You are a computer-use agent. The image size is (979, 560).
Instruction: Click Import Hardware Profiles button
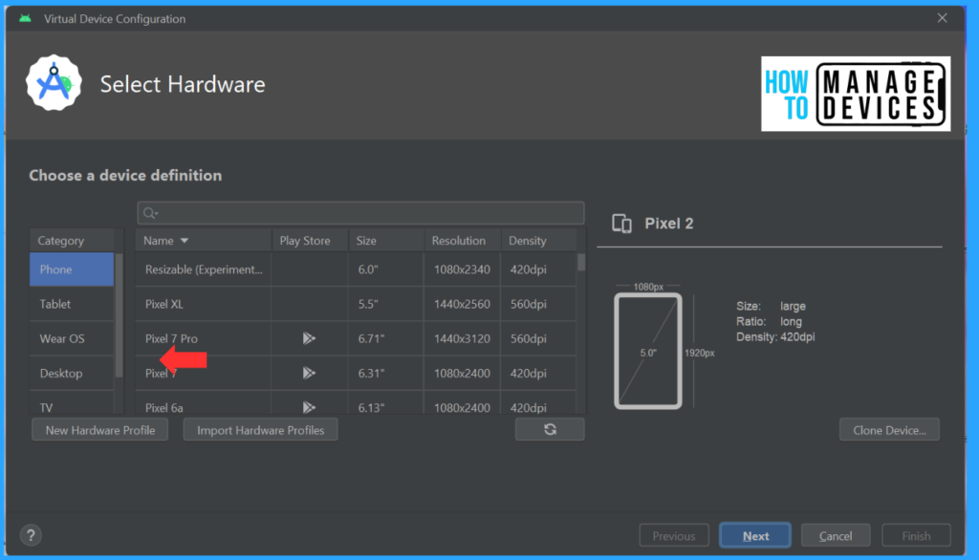pyautogui.click(x=260, y=429)
